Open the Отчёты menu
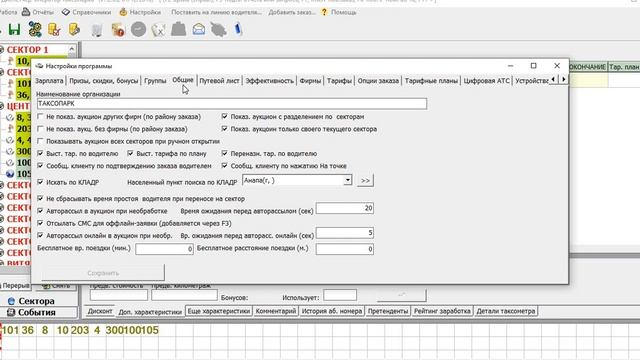 point(38,12)
